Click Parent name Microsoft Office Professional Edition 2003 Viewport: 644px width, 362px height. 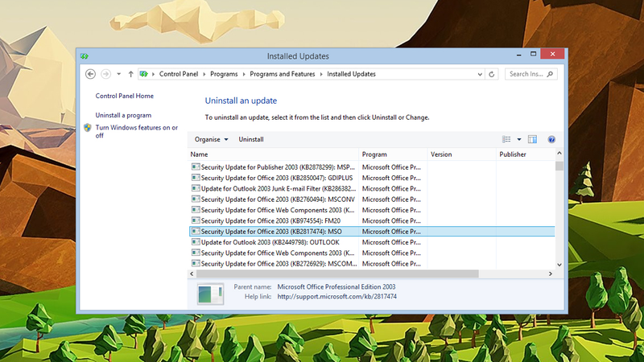pyautogui.click(x=336, y=287)
